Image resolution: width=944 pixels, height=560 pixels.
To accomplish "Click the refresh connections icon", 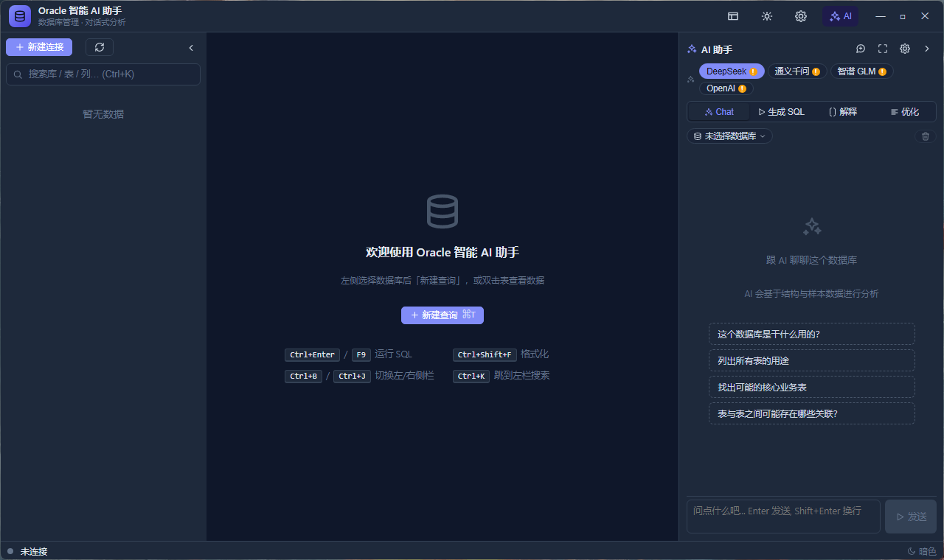I will point(100,47).
